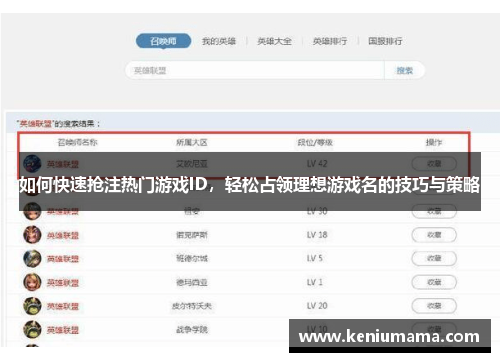Focus the summoner search box containing 英雄联盟
This screenshot has height=362, width=500.
pos(255,70)
